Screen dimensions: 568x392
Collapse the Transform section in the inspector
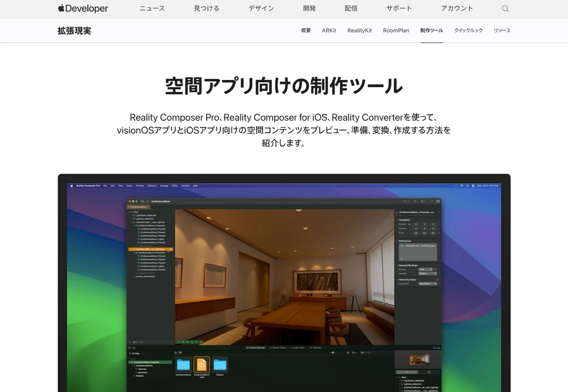tap(397, 220)
